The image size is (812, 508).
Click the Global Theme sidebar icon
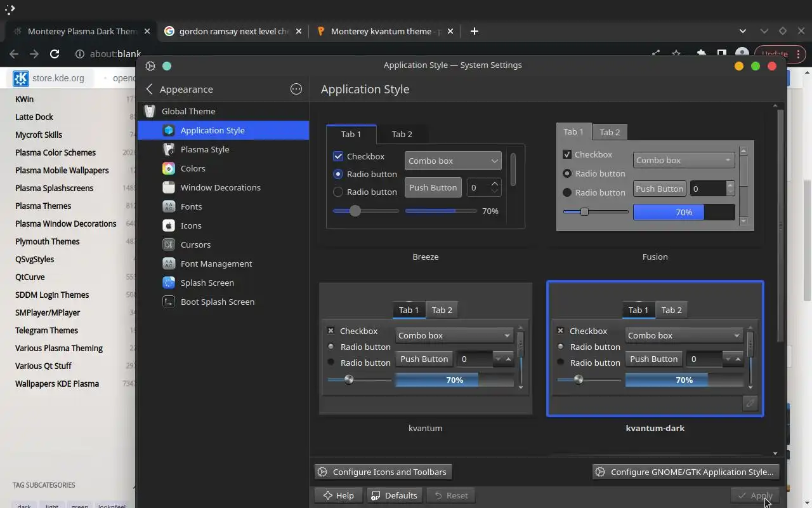pos(150,111)
